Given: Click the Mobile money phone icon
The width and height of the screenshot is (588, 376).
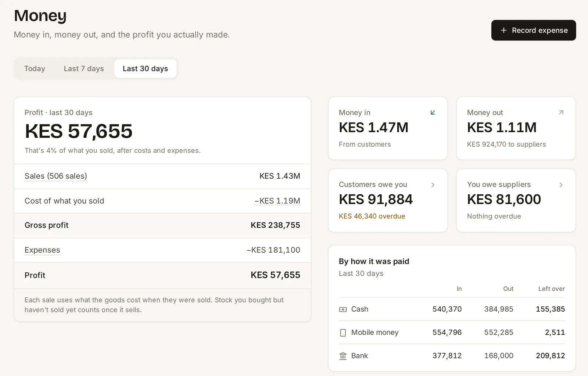Looking at the screenshot, I should (343, 333).
